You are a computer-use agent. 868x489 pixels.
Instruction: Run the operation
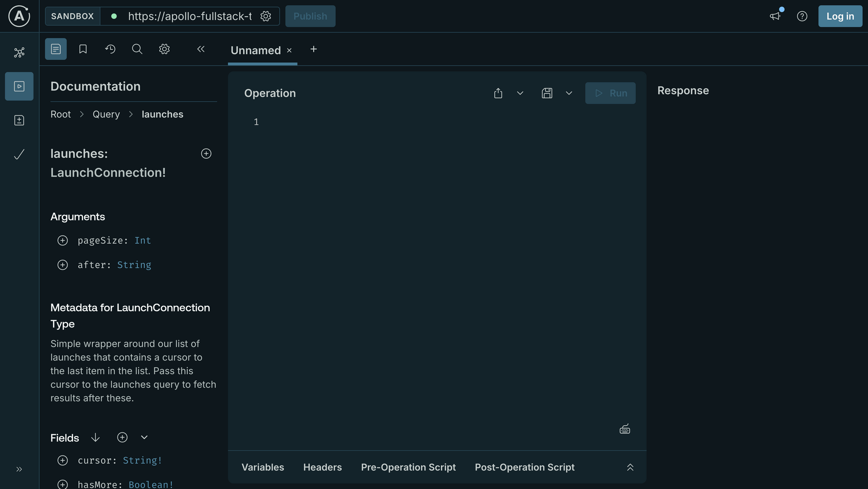point(610,93)
